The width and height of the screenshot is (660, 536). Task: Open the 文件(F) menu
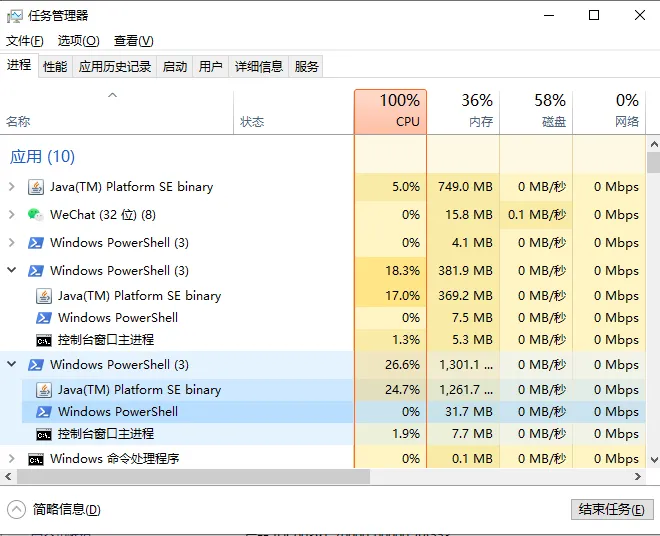point(25,41)
